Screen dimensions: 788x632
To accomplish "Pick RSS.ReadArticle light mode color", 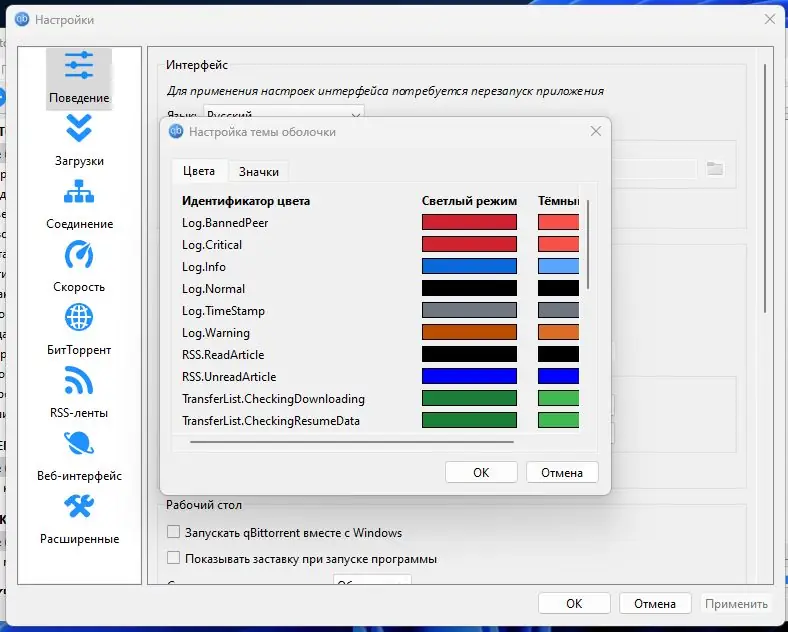I will [469, 354].
